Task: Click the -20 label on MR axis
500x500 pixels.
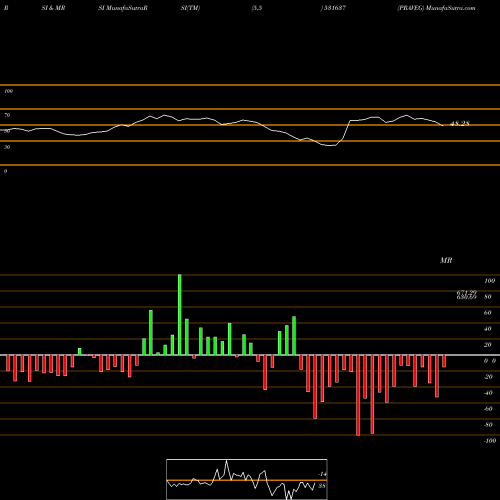Action: click(x=488, y=377)
